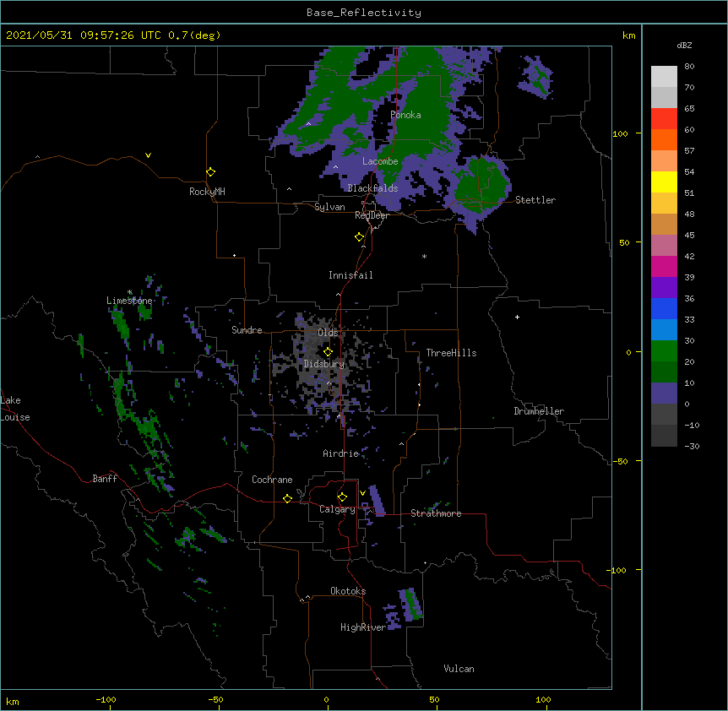Viewport: 728px width, 711px height.
Task: Click the Sundre label
Action: click(x=247, y=330)
